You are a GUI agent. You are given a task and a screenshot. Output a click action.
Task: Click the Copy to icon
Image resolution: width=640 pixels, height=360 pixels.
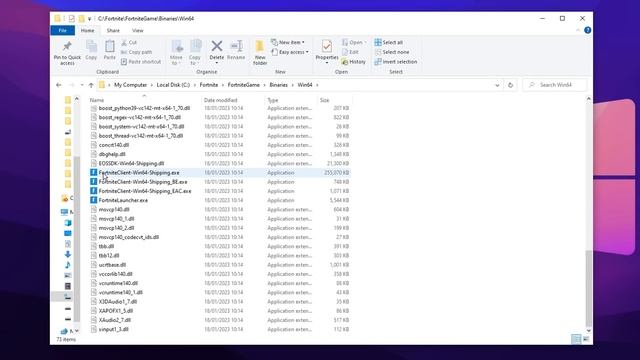click(195, 47)
